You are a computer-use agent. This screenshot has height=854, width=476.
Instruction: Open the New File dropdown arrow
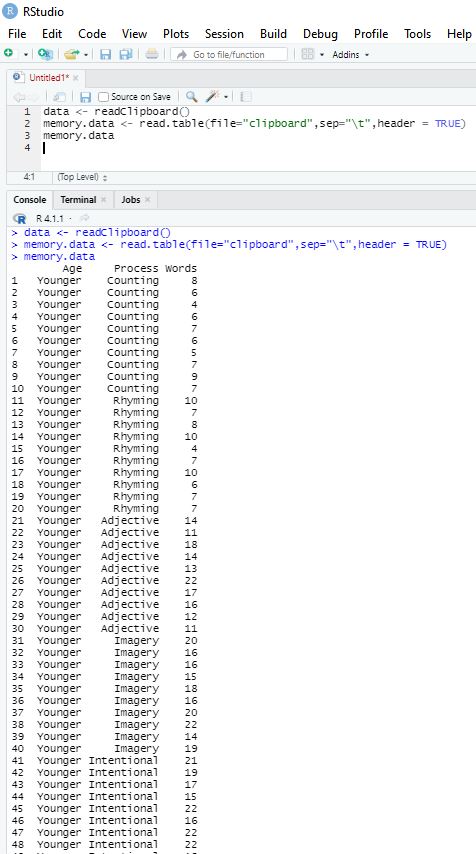pyautogui.click(x=25, y=55)
